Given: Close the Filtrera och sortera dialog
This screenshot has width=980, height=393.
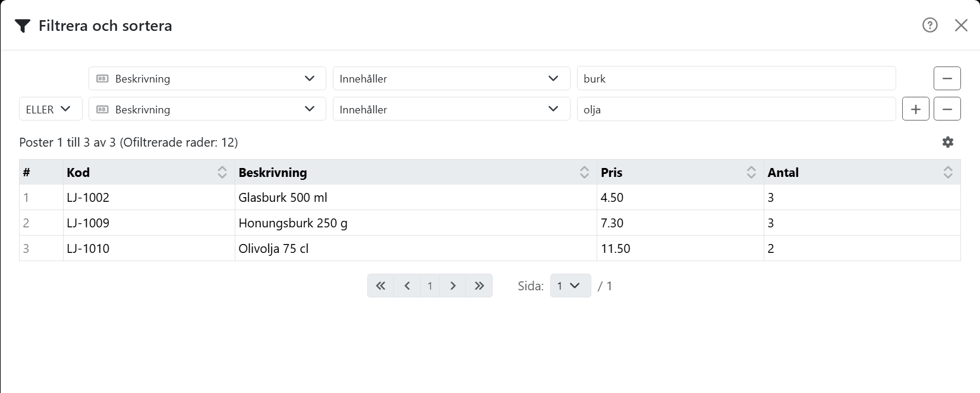Looking at the screenshot, I should pyautogui.click(x=961, y=25).
